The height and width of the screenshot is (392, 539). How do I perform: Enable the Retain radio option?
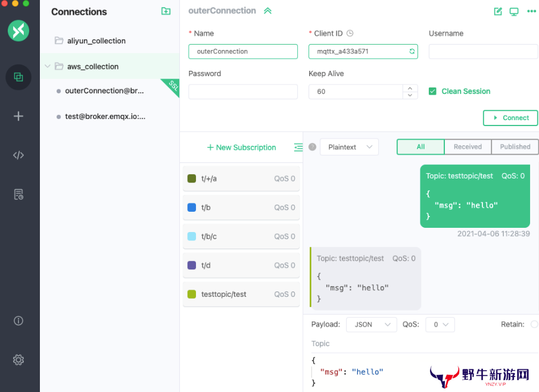534,324
